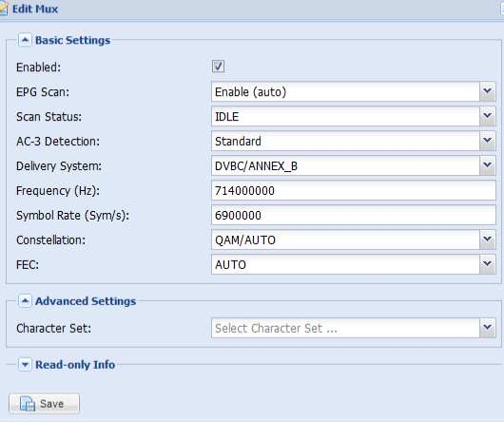Open the Delivery System dropdown arrow
This screenshot has width=504, height=422.
point(487,165)
